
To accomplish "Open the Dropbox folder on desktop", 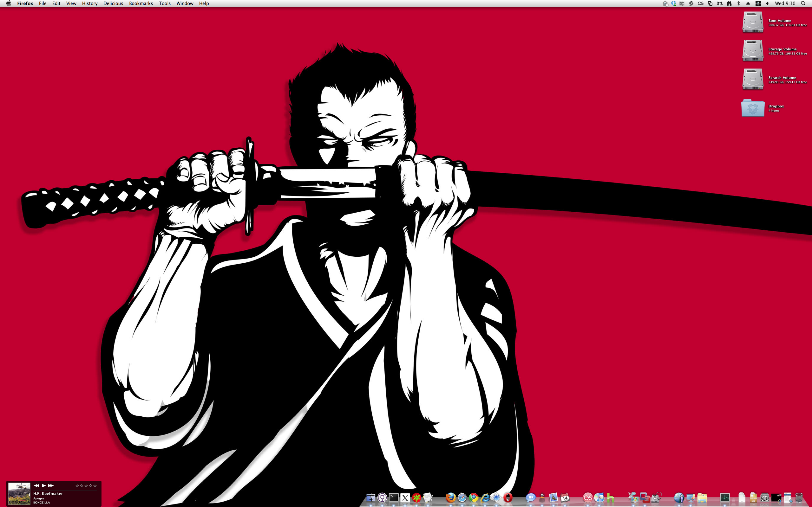I will click(x=753, y=108).
